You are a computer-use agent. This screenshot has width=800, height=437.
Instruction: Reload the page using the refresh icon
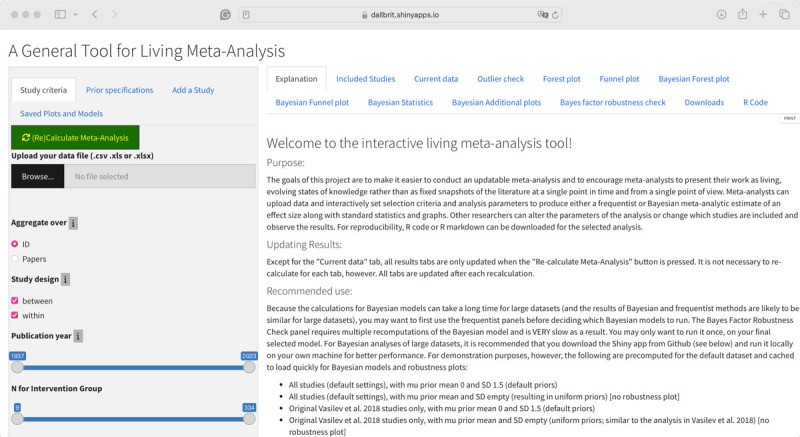tap(555, 15)
